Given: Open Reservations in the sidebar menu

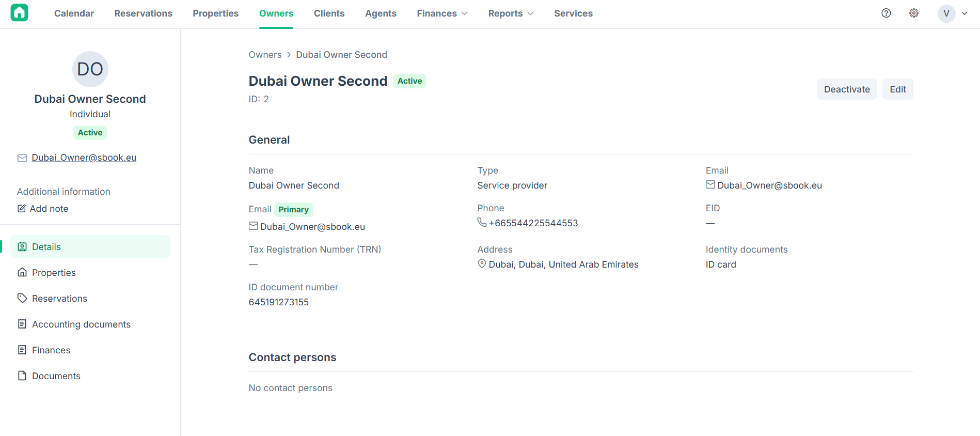Looking at the screenshot, I should 90,299.
